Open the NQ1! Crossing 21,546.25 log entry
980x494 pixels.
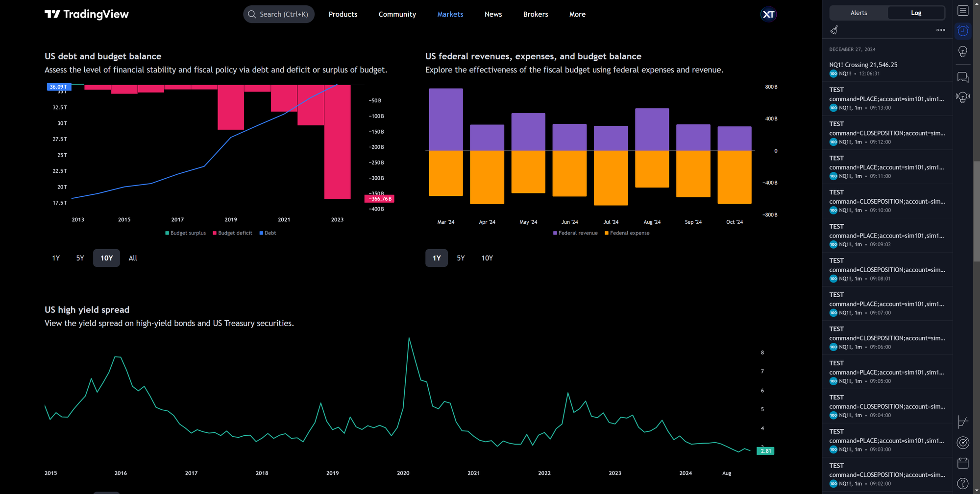[x=887, y=69]
